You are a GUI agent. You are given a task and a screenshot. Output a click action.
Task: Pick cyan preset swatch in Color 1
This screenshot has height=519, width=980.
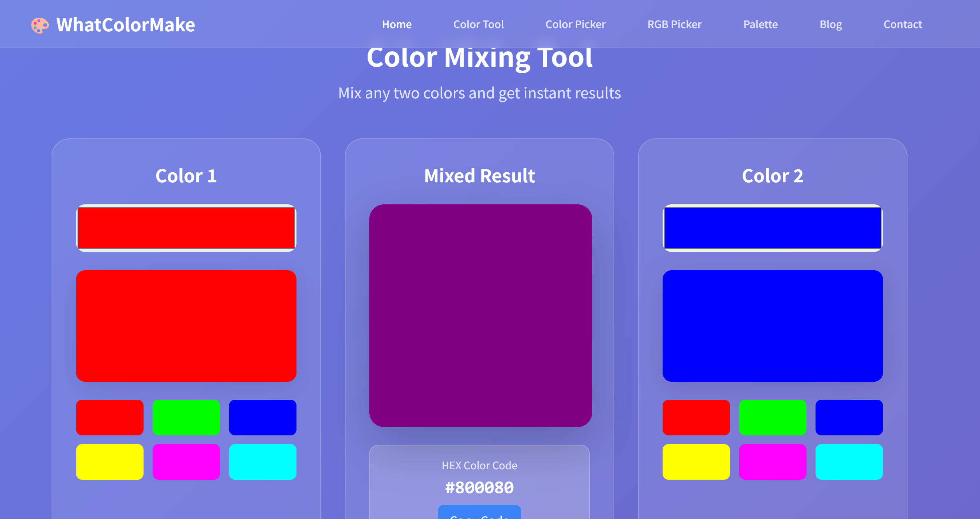coord(263,462)
